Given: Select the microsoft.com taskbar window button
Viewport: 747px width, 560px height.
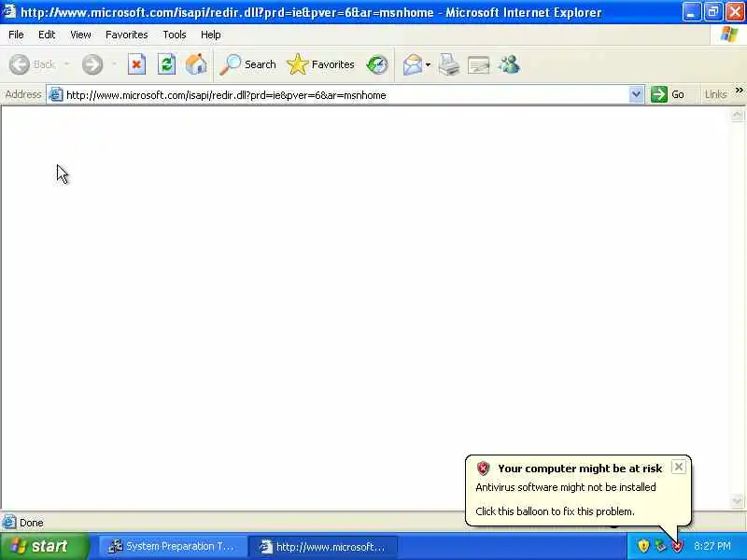Looking at the screenshot, I should [x=323, y=547].
